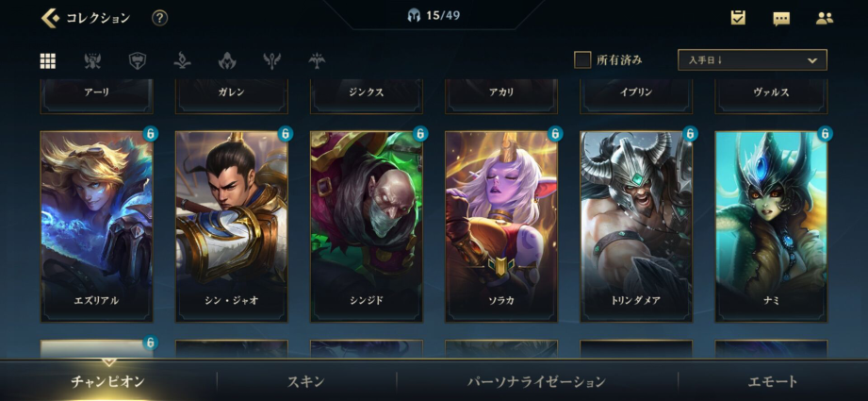
Task: Go back using the コレクション arrow
Action: [x=50, y=18]
